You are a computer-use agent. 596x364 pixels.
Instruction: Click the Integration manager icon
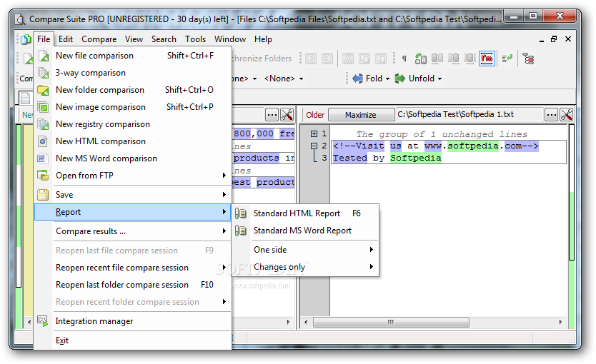pyautogui.click(x=43, y=321)
